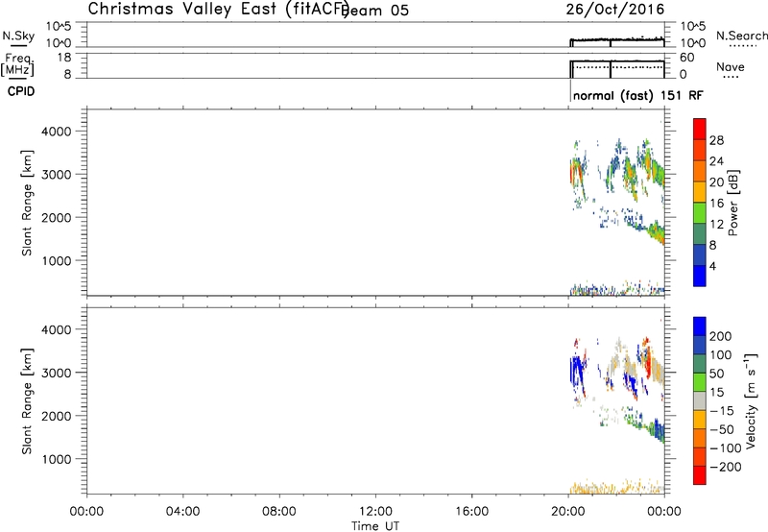768x532 pixels.
Task: Click the 2000 tick in velocity panel
Action: (57, 416)
